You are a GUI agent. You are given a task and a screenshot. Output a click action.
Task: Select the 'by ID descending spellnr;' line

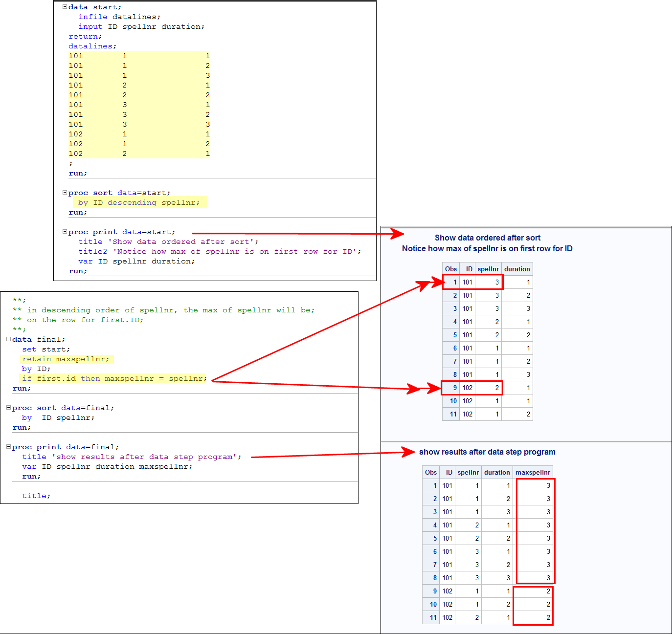pos(139,203)
